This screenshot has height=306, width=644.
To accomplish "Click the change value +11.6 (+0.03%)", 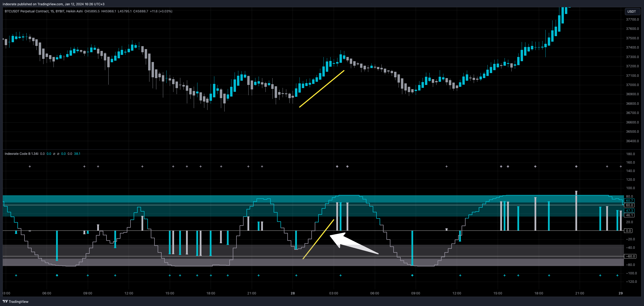I will (161, 11).
